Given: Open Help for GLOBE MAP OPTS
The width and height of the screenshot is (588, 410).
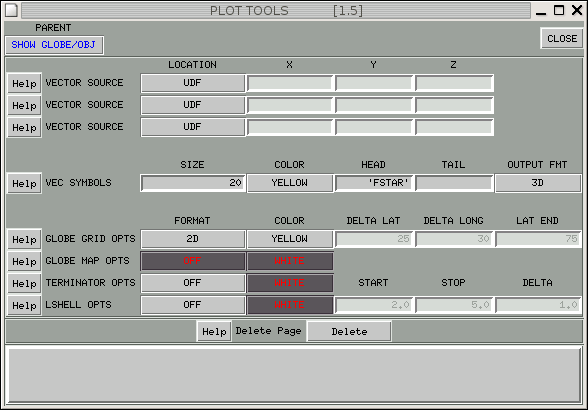Looking at the screenshot, I should pos(24,261).
